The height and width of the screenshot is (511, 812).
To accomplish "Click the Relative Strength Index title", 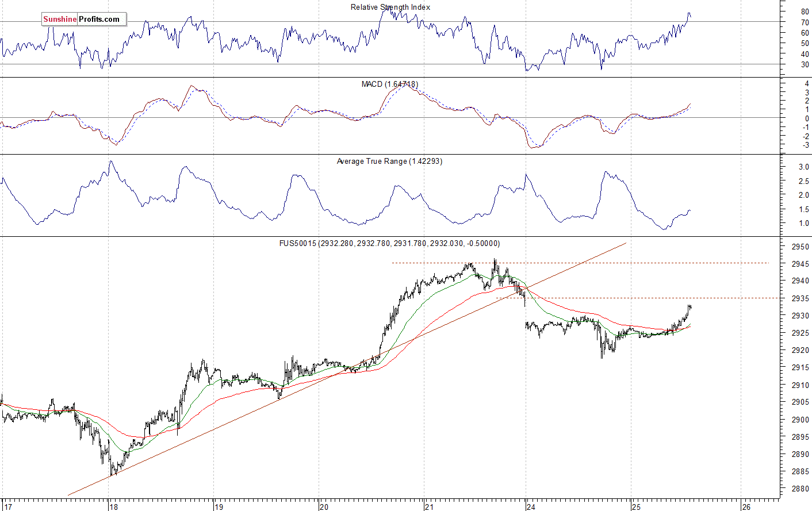I will (390, 7).
